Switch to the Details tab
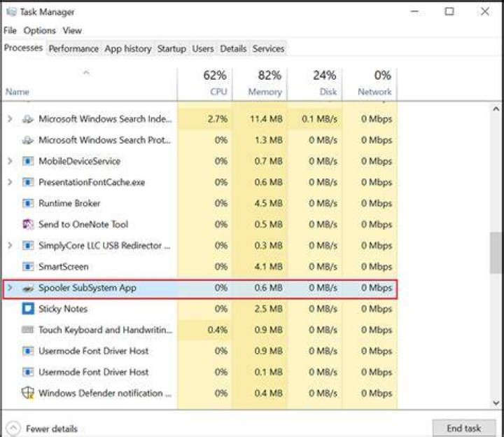This screenshot has height=437, width=504. [x=233, y=48]
